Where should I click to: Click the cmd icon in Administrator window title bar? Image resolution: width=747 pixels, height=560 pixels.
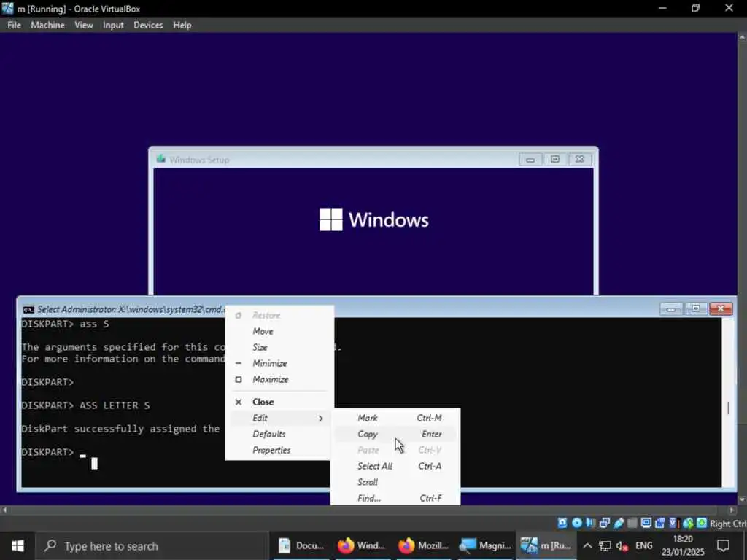[28, 309]
